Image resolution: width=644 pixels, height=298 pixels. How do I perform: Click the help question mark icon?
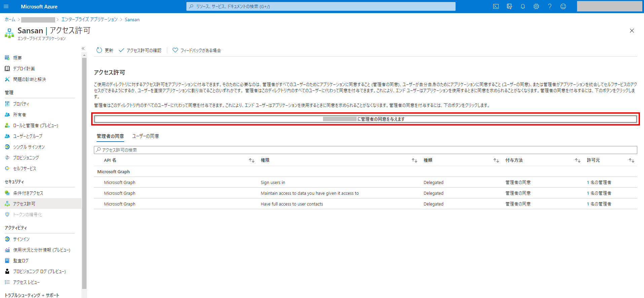[549, 6]
